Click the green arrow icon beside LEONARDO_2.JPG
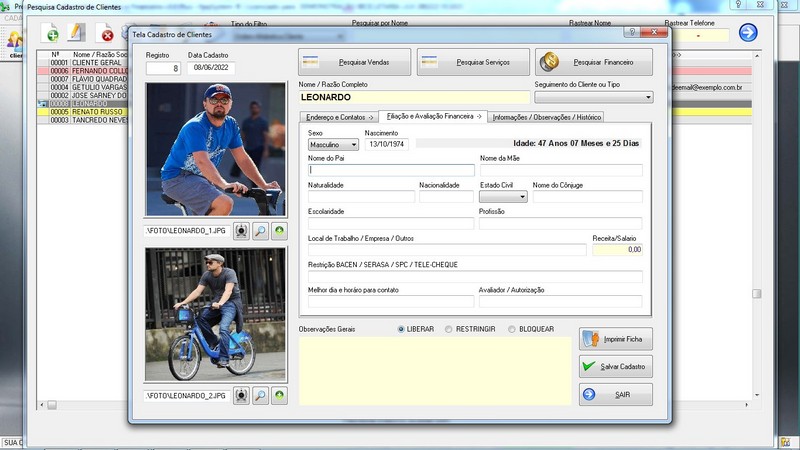The width and height of the screenshot is (800, 450). pyautogui.click(x=279, y=396)
